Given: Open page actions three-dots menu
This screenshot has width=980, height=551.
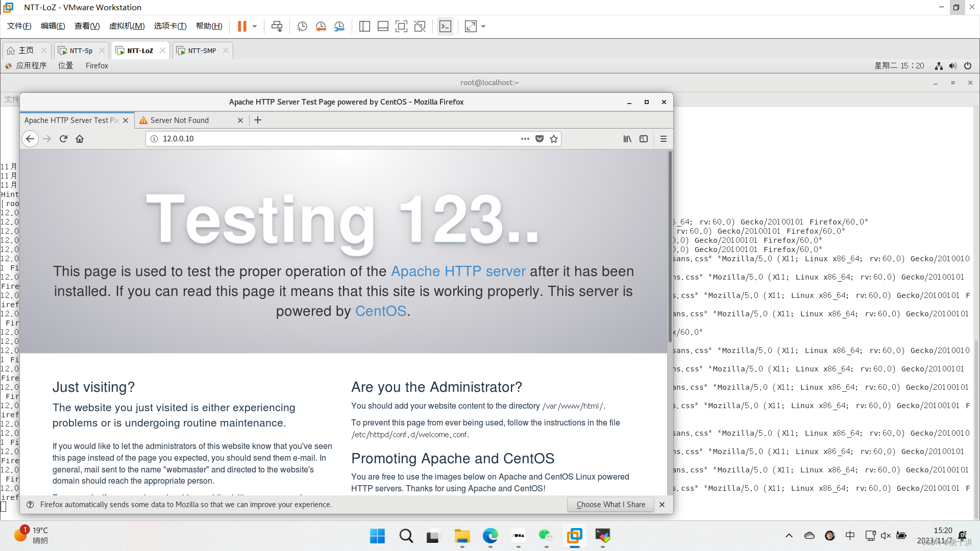Looking at the screenshot, I should tap(525, 139).
